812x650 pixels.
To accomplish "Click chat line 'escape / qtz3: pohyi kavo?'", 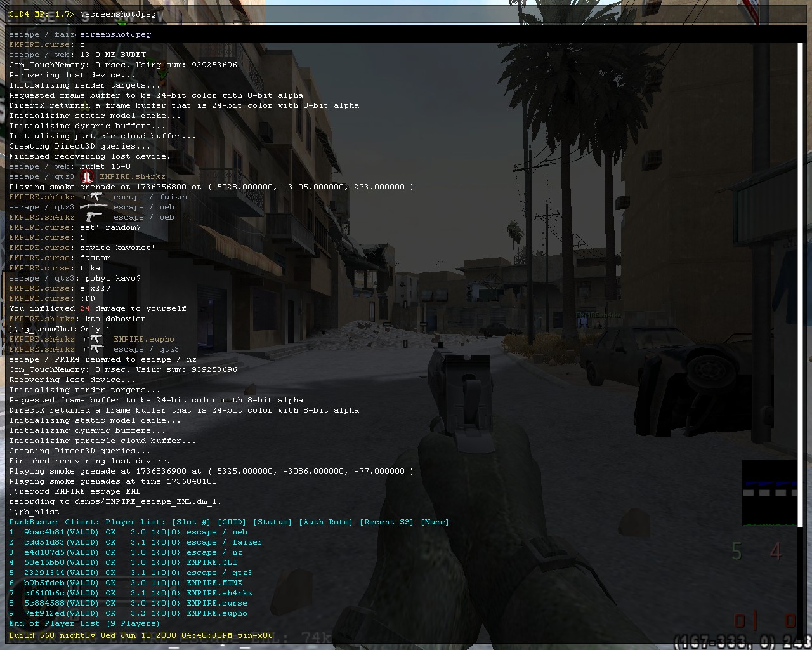I will coord(75,278).
